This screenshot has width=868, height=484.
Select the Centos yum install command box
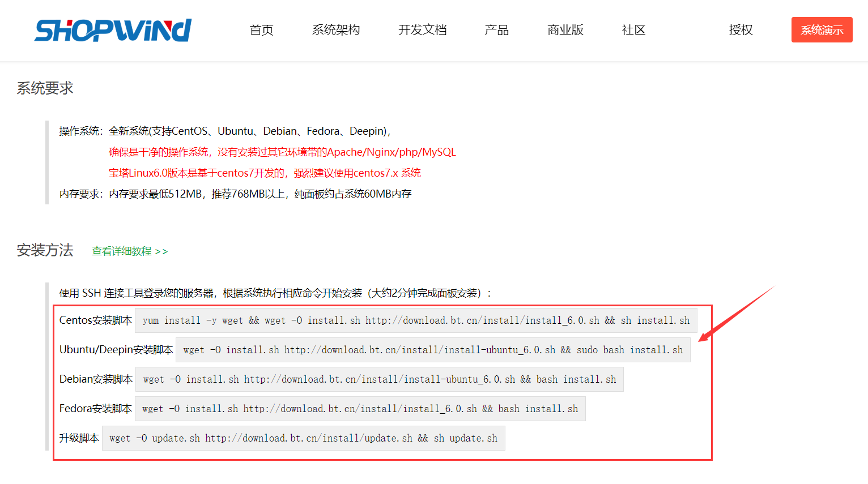416,320
